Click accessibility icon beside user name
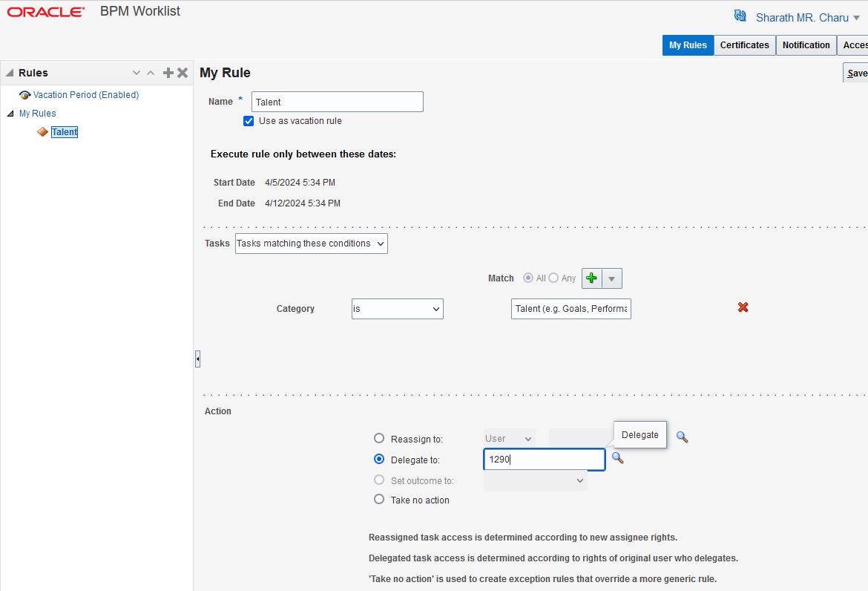868x591 pixels. pos(740,16)
